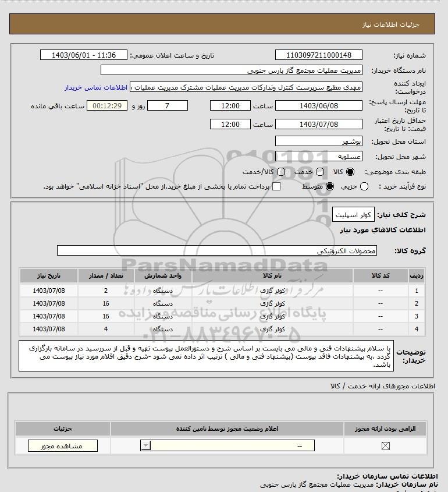Click کولر گازی in row 4
This screenshot has height=492, width=448.
[x=272, y=329]
